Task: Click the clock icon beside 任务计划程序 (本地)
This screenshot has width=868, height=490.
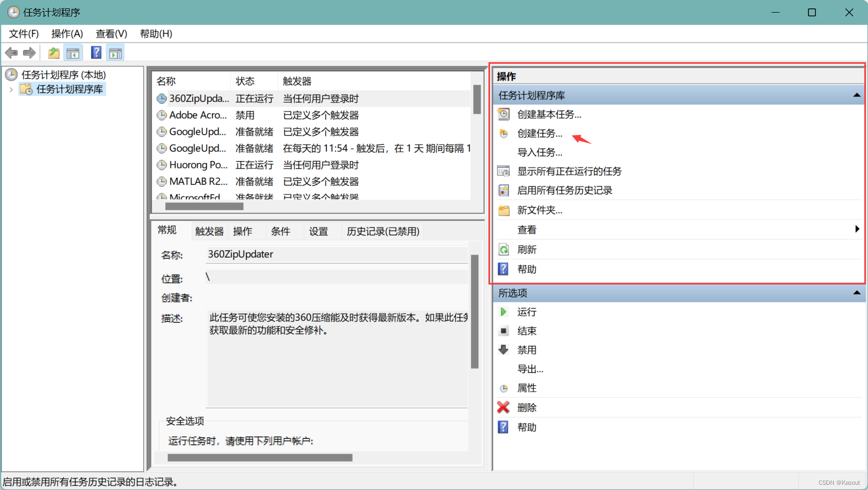Action: [x=12, y=75]
